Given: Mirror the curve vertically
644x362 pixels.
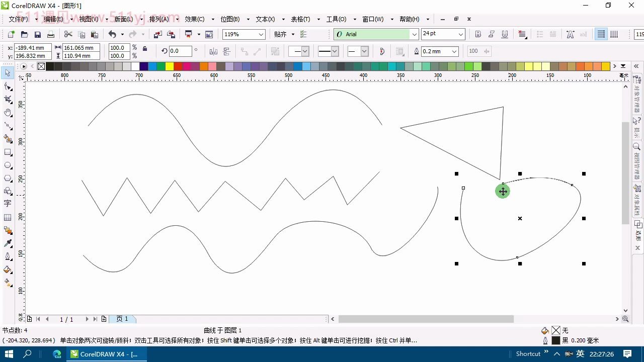Looking at the screenshot, I should click(x=226, y=51).
